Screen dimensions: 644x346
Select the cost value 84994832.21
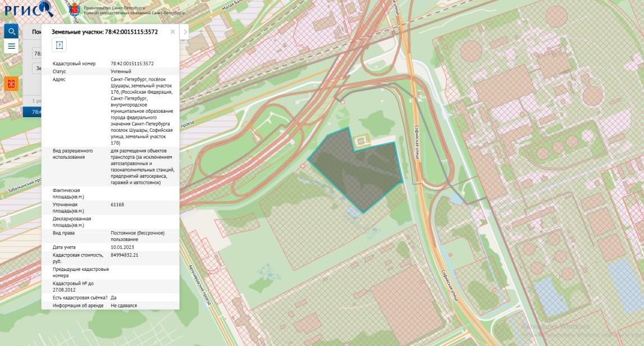[125, 255]
